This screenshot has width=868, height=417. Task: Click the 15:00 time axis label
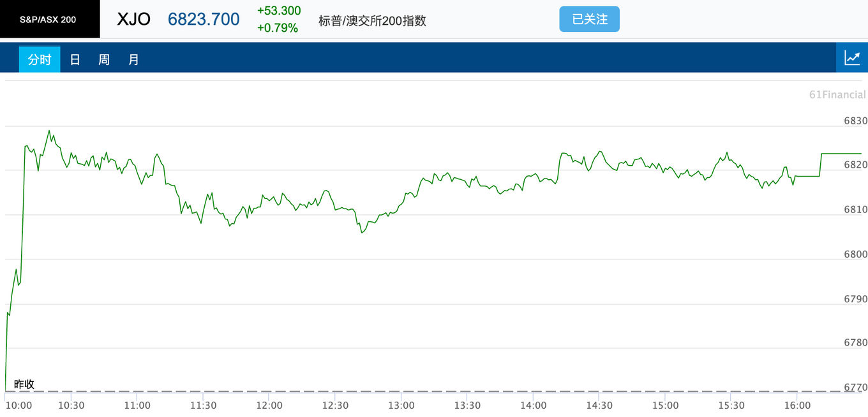click(x=666, y=406)
